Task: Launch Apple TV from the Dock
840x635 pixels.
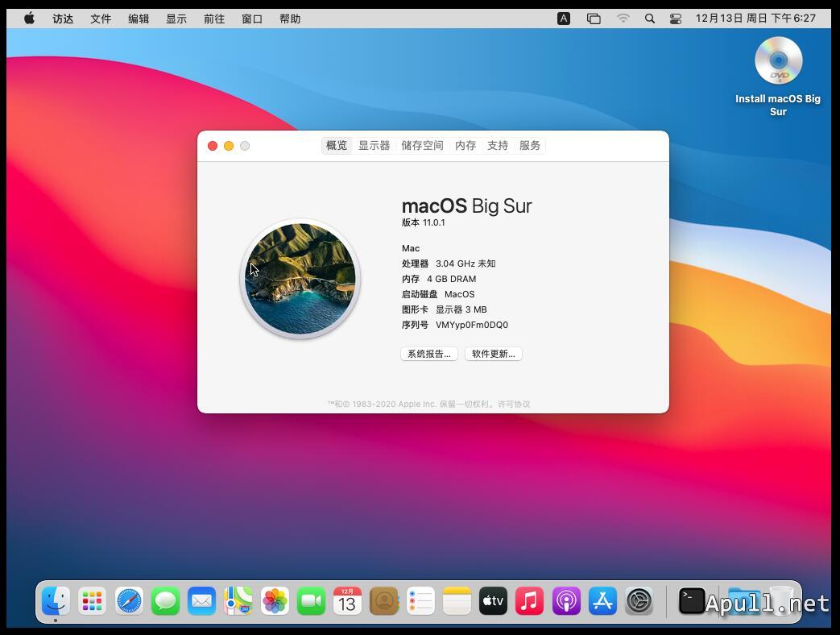Action: point(494,600)
